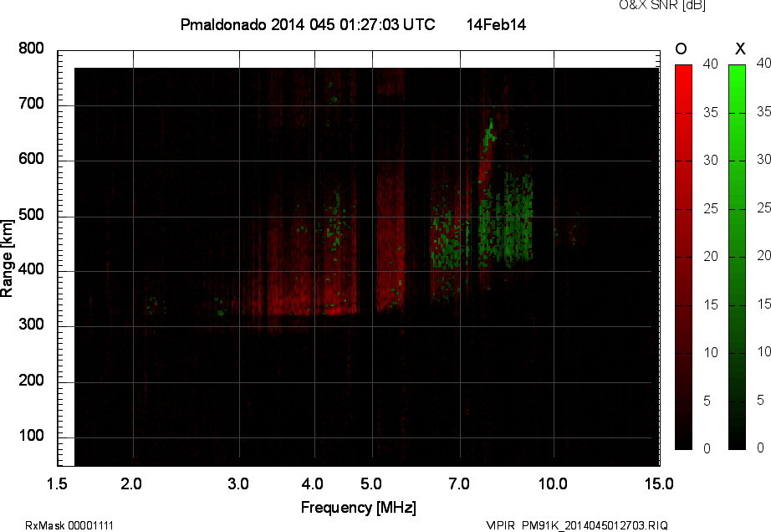
Task: Click the 40 dB tick on O color bar
Action: pyautogui.click(x=711, y=64)
